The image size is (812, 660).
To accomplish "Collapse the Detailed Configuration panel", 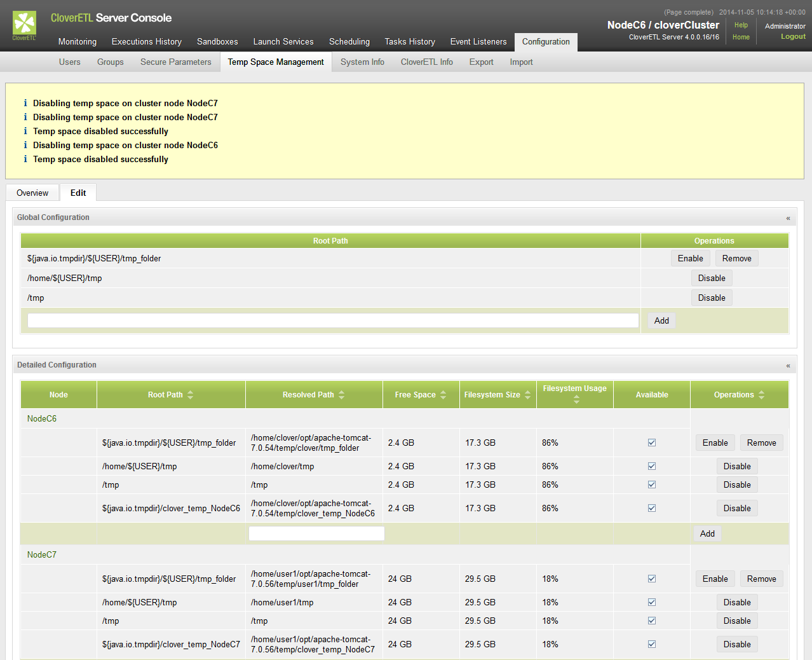I will point(788,366).
